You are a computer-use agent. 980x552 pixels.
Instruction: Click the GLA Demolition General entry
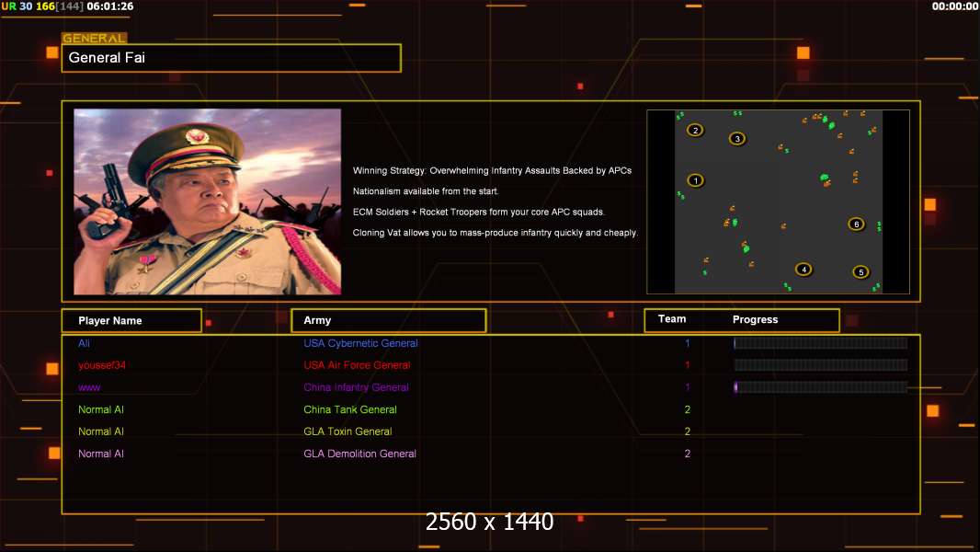coord(360,454)
